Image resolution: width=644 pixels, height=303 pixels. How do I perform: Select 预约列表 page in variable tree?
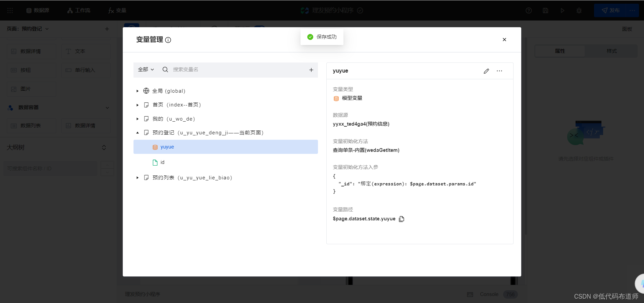(x=192, y=178)
